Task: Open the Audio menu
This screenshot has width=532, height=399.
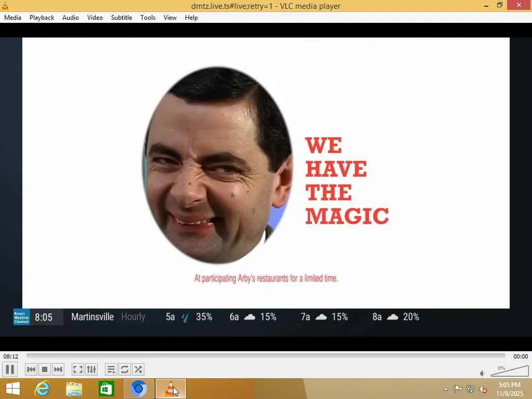Action: [x=71, y=18]
